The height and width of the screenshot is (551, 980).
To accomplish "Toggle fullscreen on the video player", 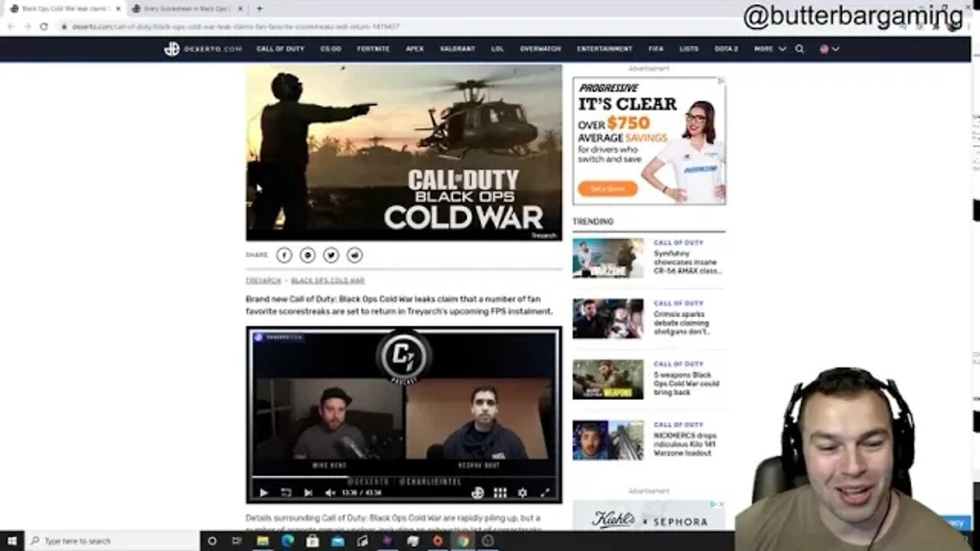I will (x=545, y=493).
